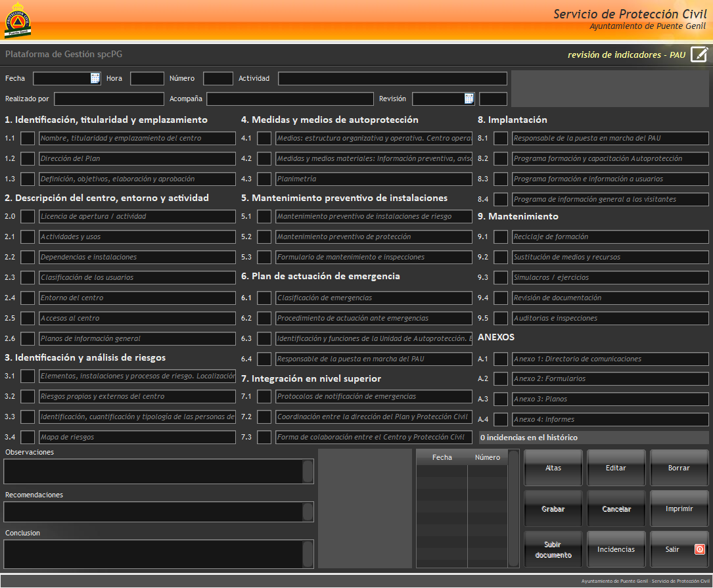This screenshot has height=588, width=713.
Task: Check box 3.1 Elementos, instalaciones y procesos
Action: pyautogui.click(x=28, y=376)
